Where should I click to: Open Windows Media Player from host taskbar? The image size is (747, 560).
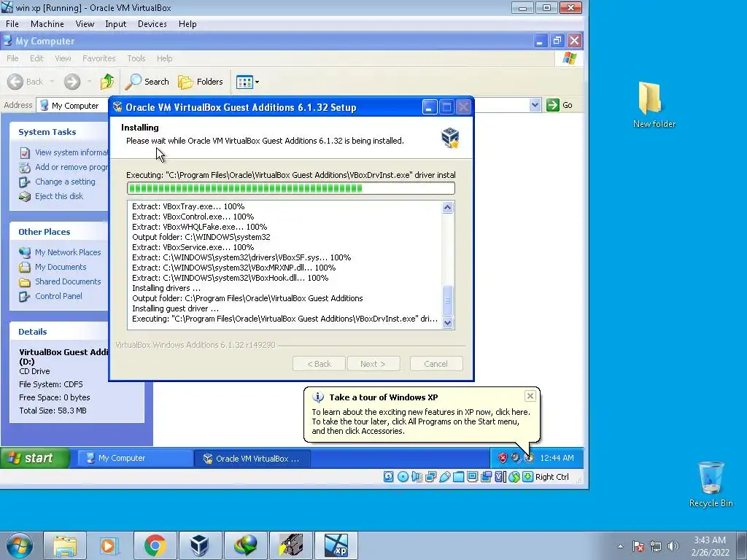pyautogui.click(x=108, y=545)
